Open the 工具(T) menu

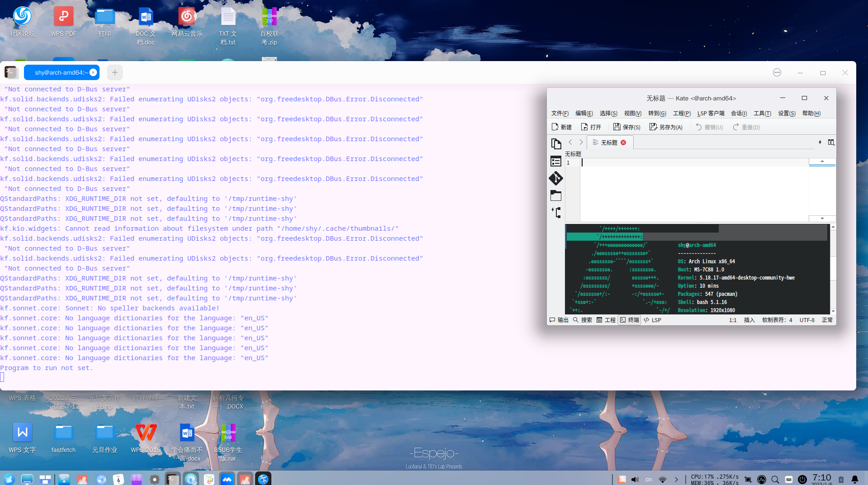pos(762,113)
